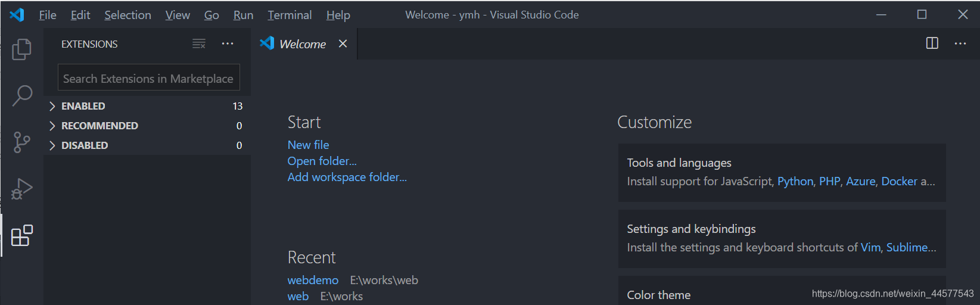
Task: Click Search Extensions in Marketplace field
Action: click(x=148, y=79)
